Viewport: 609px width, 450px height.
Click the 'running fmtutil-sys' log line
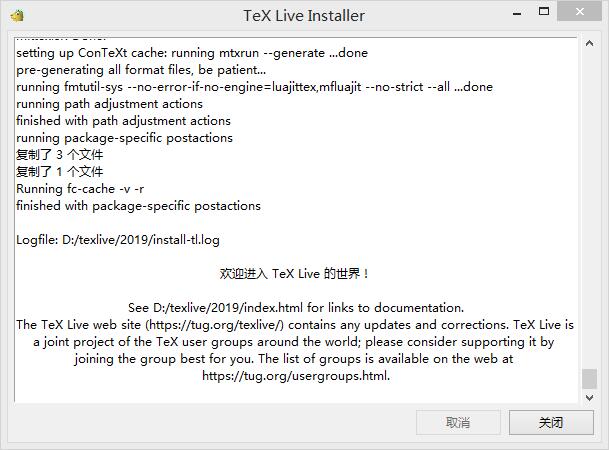click(254, 87)
